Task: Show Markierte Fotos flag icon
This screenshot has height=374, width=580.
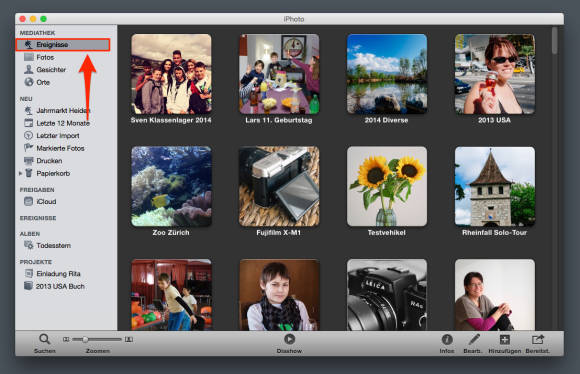Action: pos(28,148)
